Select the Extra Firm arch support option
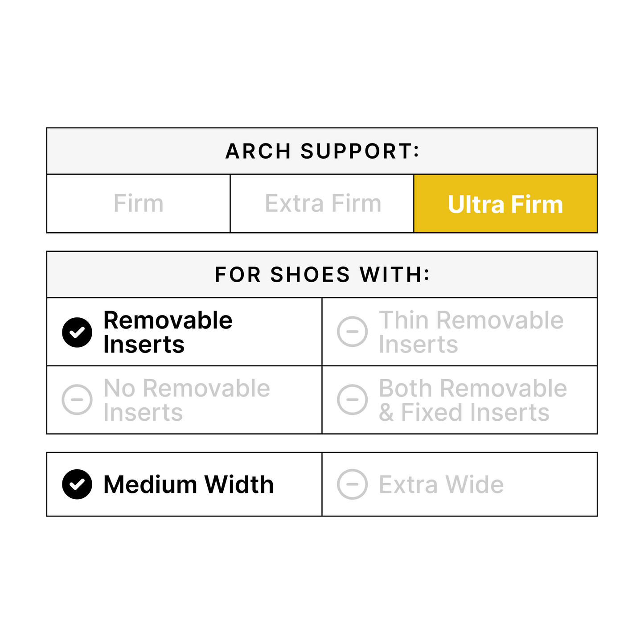 pos(323,204)
